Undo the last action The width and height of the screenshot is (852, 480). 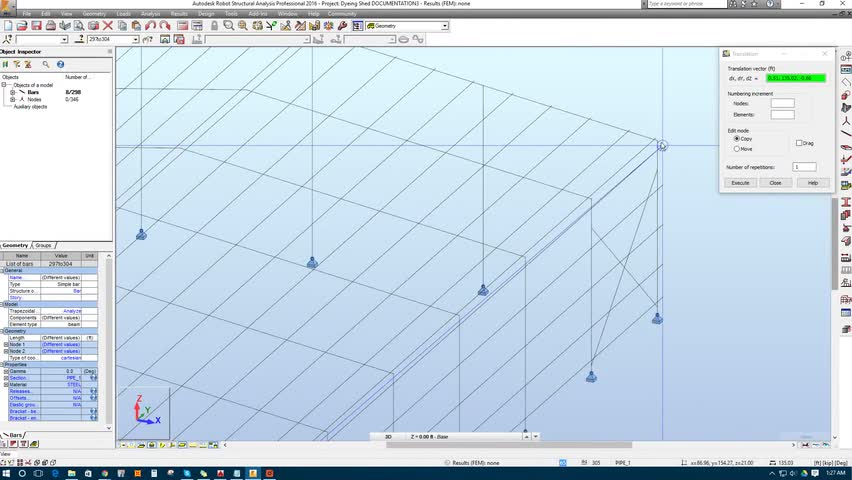click(151, 26)
